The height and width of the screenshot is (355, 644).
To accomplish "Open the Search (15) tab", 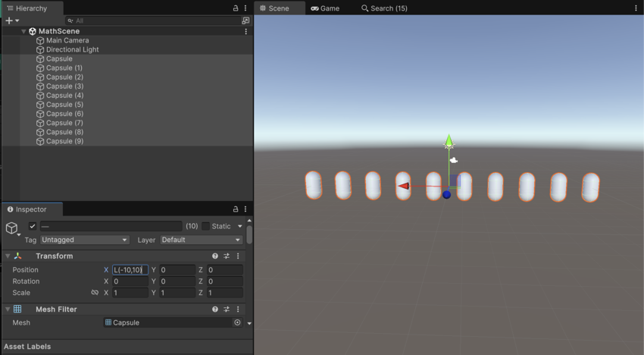I will point(384,8).
